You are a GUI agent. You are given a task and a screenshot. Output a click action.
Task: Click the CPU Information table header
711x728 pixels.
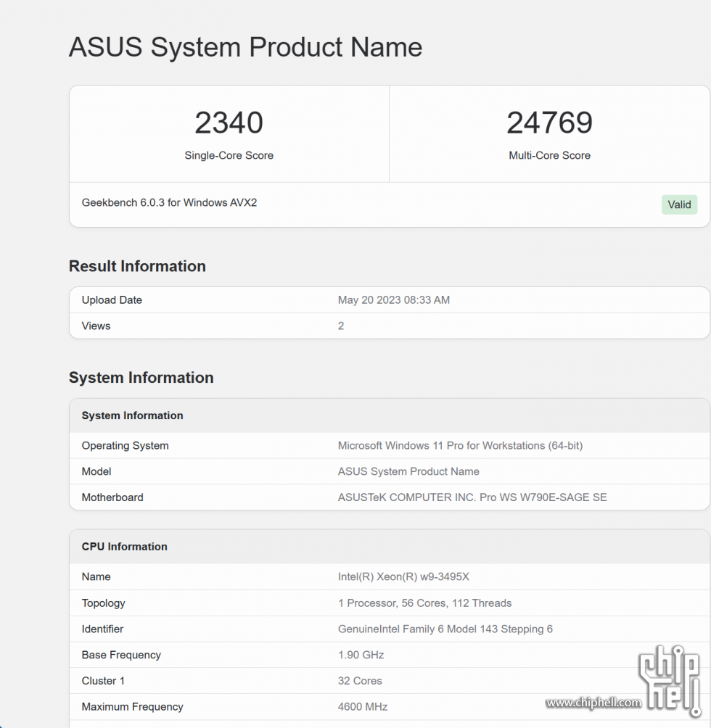[x=125, y=547]
